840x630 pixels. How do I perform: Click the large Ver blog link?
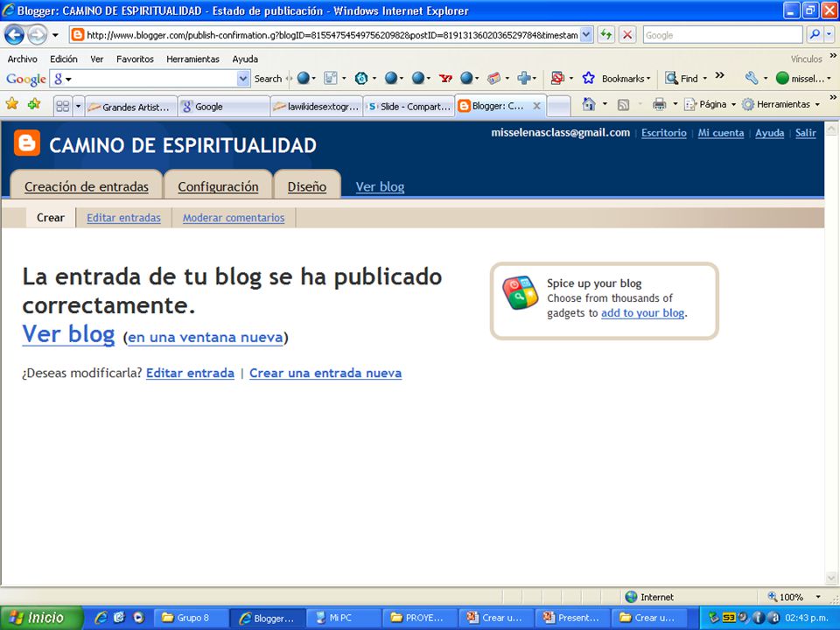pos(68,334)
